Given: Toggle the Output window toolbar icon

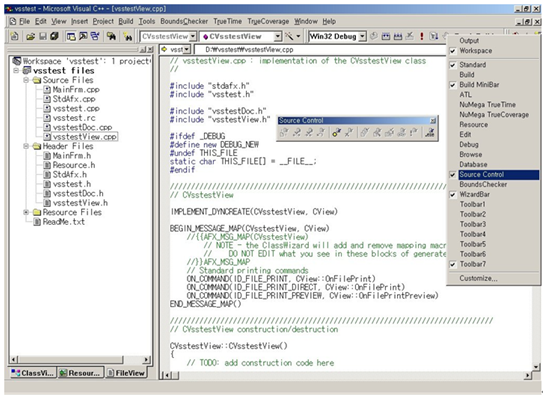Looking at the screenshot, I should (83, 36).
